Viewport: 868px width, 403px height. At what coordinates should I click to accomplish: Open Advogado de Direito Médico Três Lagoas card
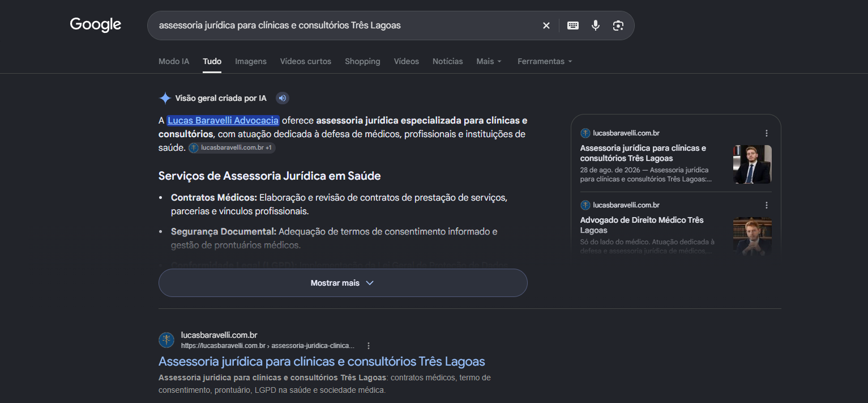[642, 225]
